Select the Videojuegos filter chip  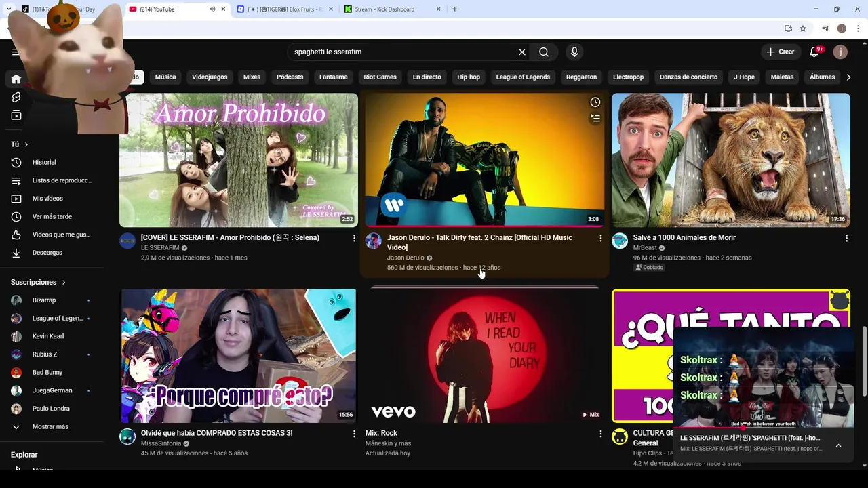tap(210, 77)
